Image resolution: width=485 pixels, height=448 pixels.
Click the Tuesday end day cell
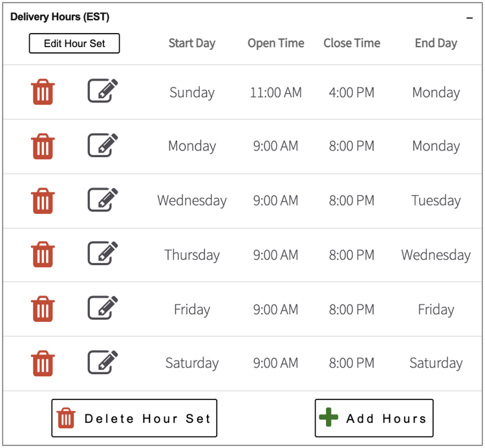pos(436,200)
